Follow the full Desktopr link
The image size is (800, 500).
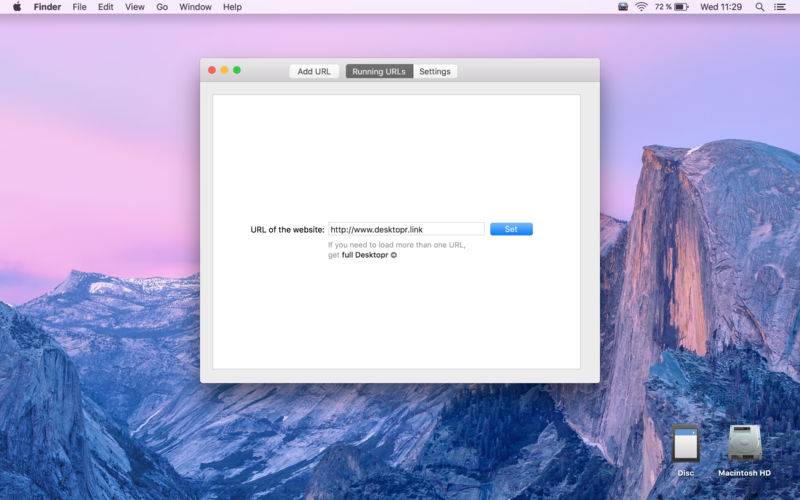point(369,255)
